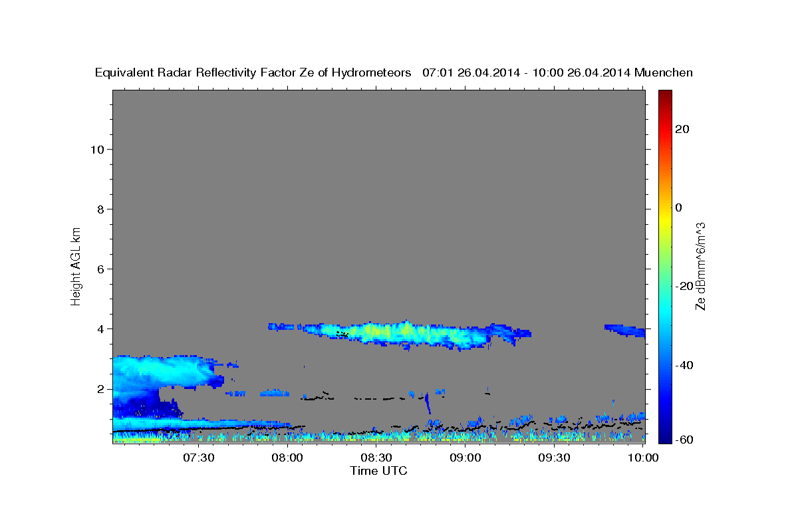Click the colorbar label '-60'
Image resolution: width=798 pixels, height=532 pixels.
tap(685, 439)
